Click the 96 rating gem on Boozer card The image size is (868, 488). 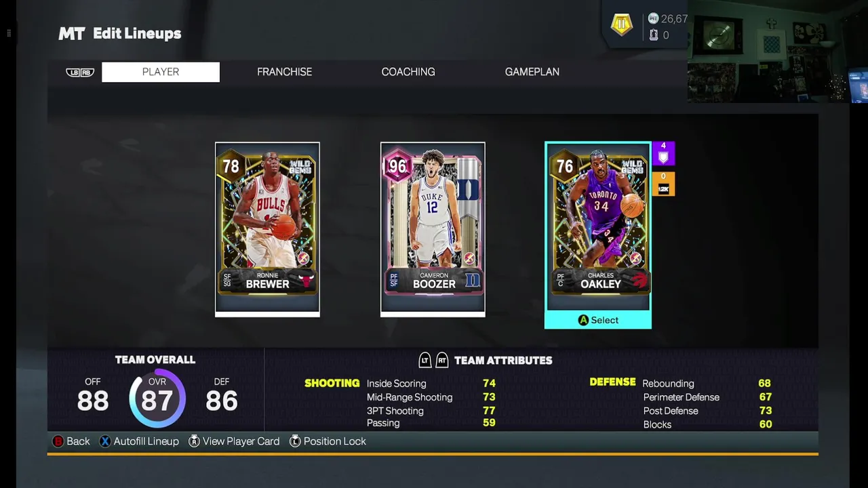click(x=397, y=166)
